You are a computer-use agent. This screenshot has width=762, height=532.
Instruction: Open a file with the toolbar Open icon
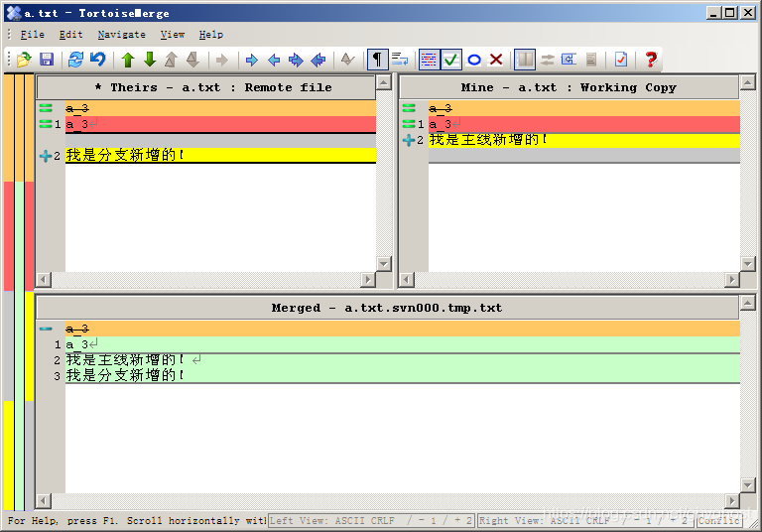(24, 60)
